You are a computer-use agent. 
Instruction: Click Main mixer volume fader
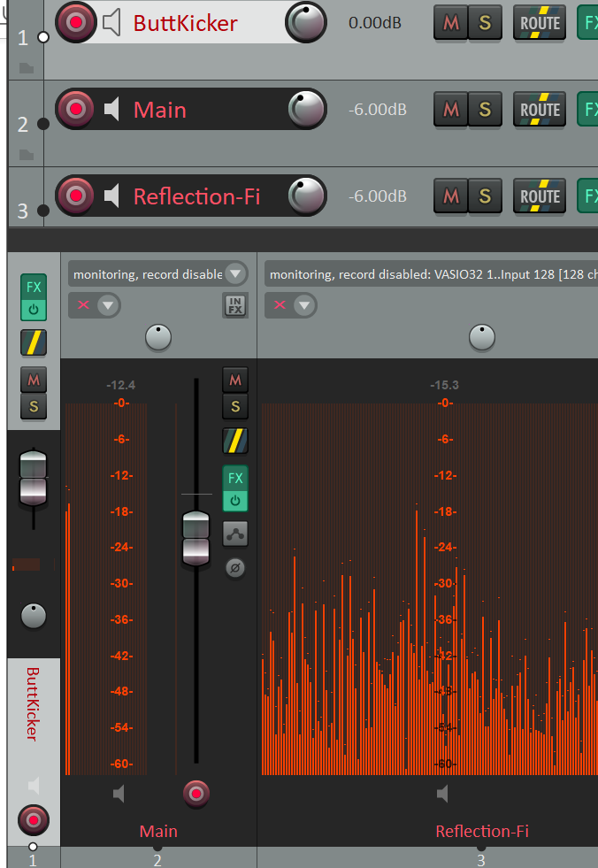pos(196,538)
